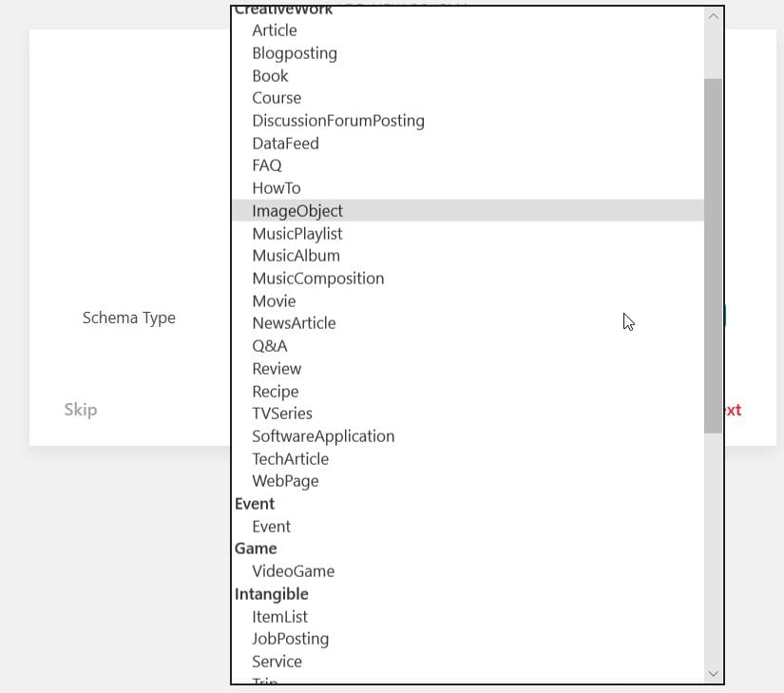Viewport: 784px width, 693px height.
Task: Choose the DiscussionForumPosting option
Action: tap(338, 121)
